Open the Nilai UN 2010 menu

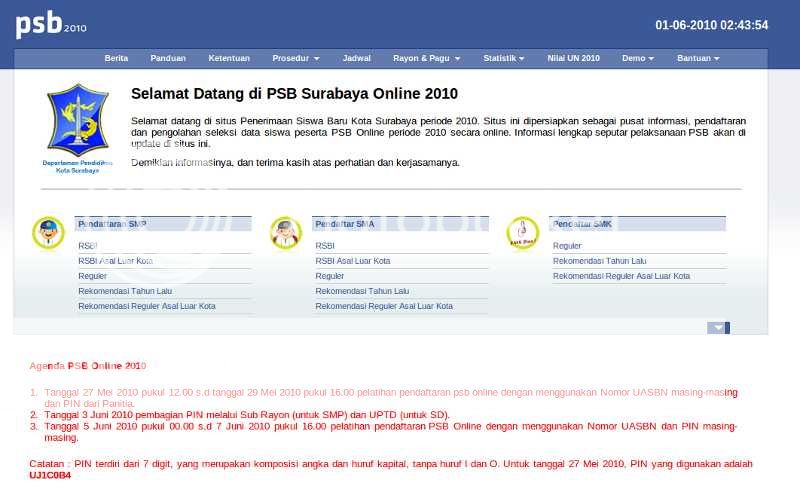(573, 58)
